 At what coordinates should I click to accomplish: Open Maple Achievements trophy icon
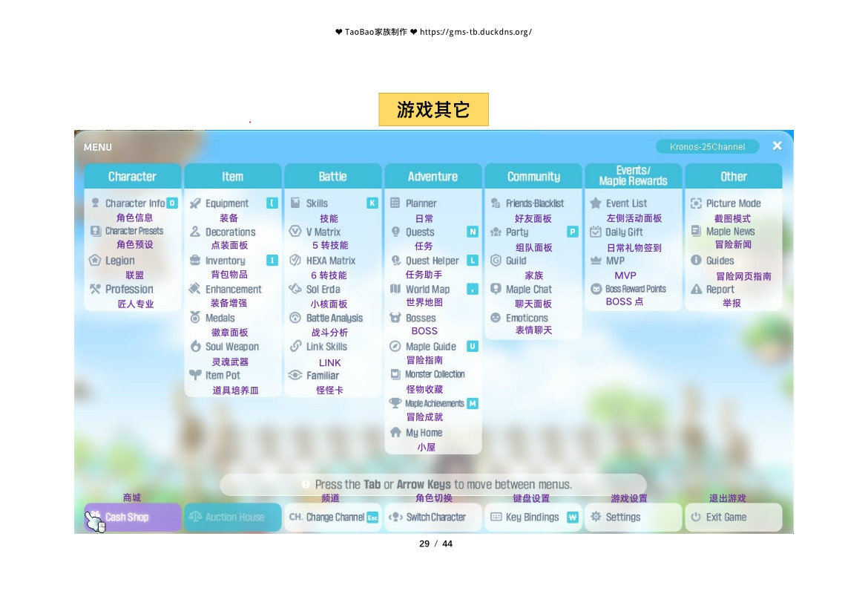pos(395,404)
